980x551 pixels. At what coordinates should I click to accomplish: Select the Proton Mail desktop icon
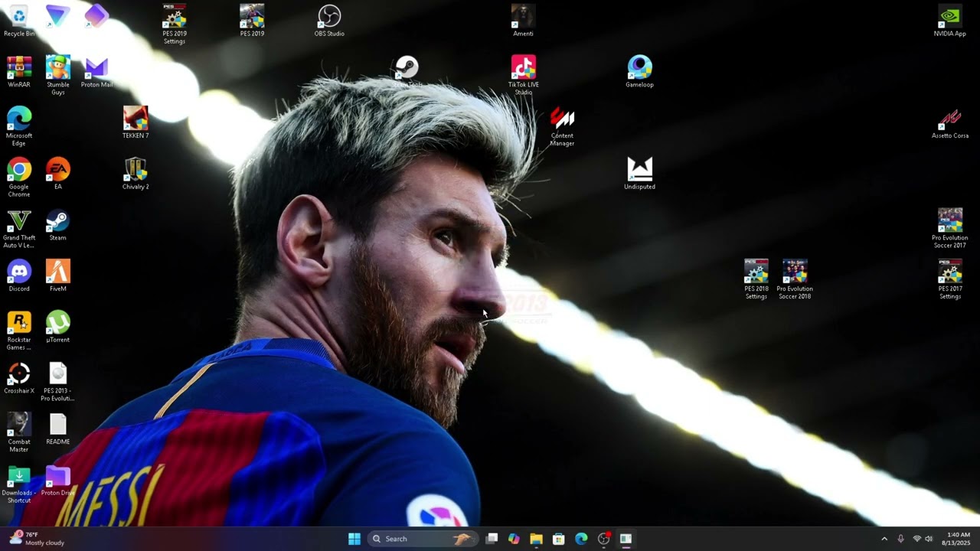(x=96, y=72)
